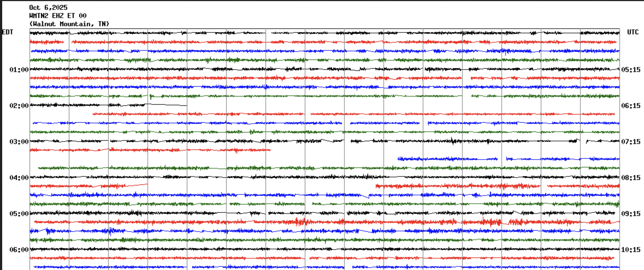
Task: Click the 05:15 UTC time label
Action: (631, 70)
